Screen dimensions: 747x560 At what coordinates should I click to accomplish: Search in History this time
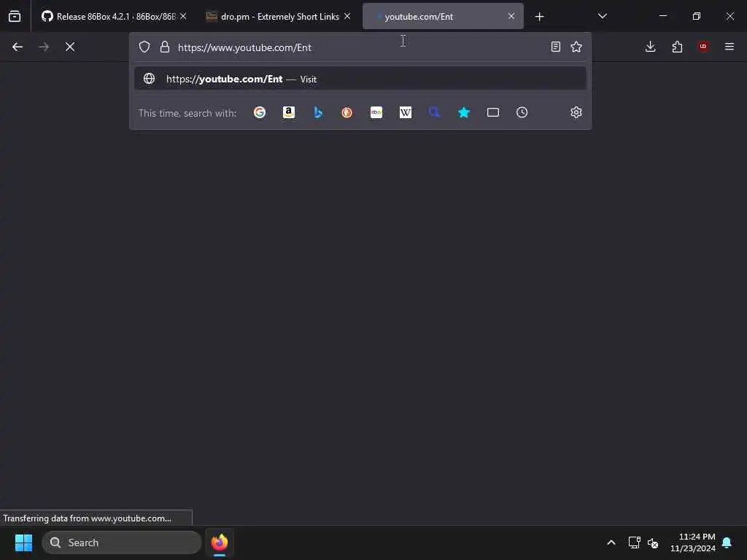tap(522, 112)
